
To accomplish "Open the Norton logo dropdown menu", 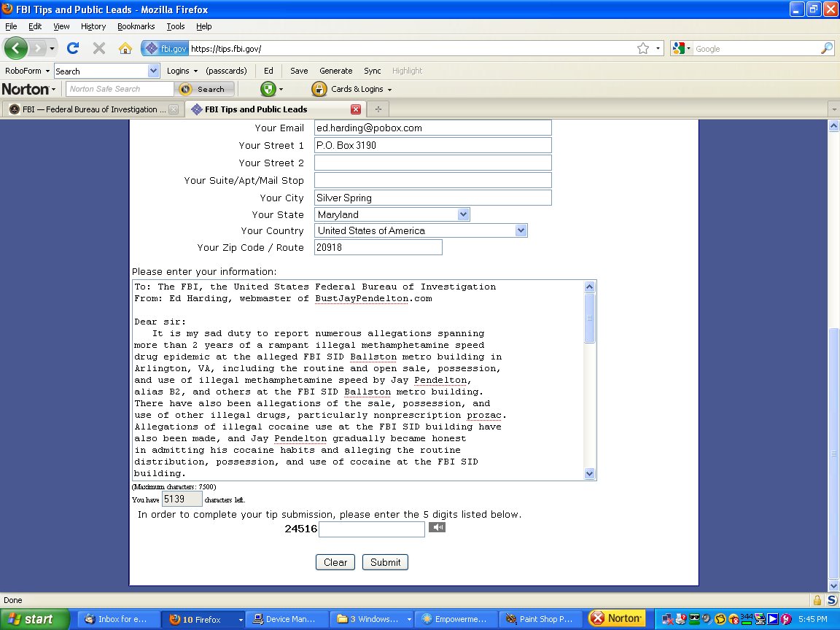I will tap(28, 89).
